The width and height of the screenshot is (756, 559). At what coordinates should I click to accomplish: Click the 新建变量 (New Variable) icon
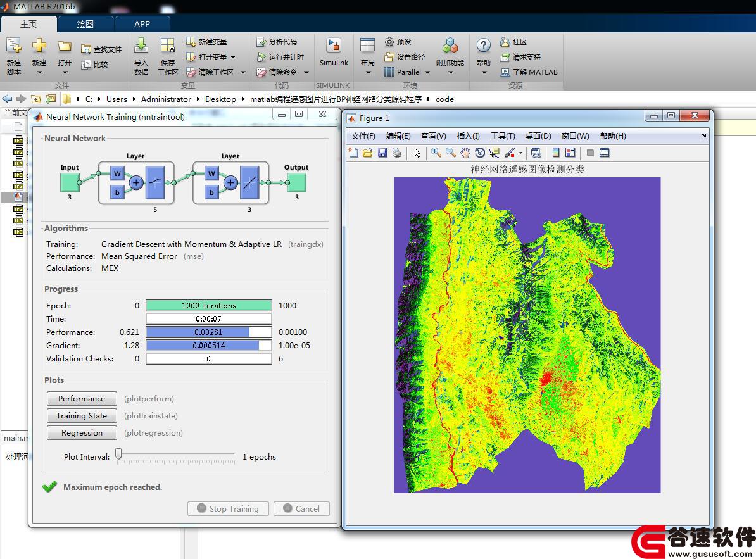[x=191, y=42]
